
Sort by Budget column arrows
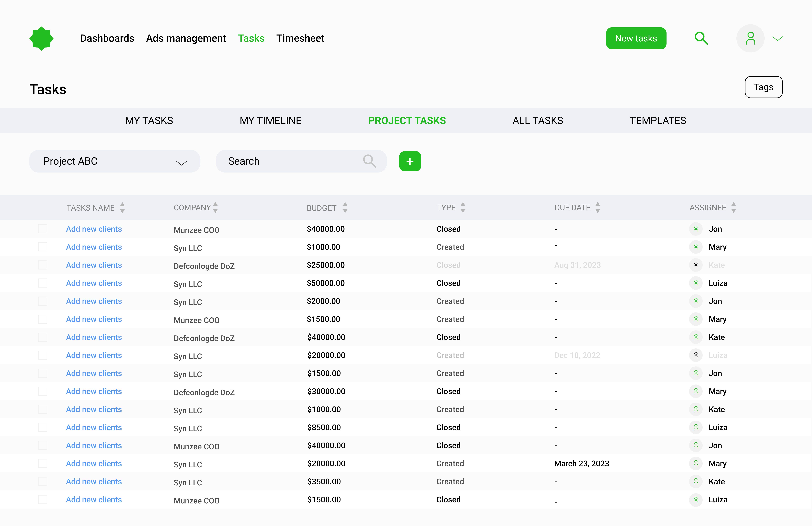click(x=345, y=207)
